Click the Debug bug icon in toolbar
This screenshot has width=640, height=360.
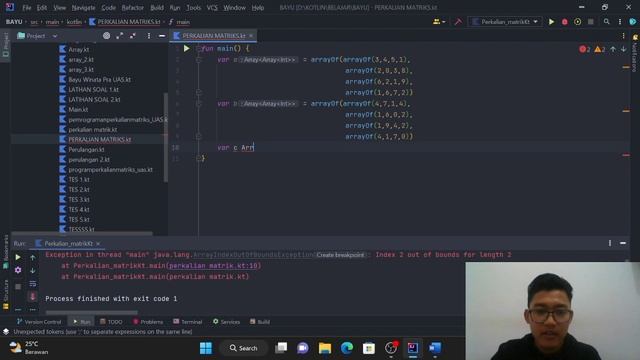(x=564, y=22)
